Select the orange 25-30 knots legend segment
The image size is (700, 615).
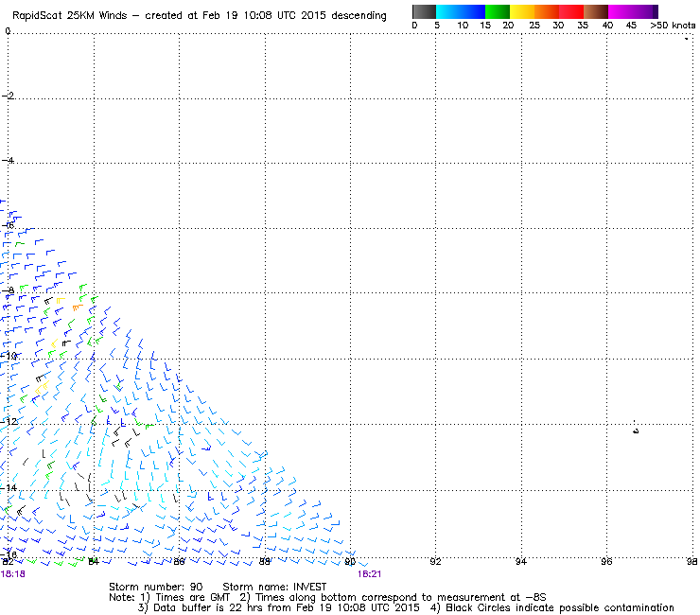click(547, 11)
